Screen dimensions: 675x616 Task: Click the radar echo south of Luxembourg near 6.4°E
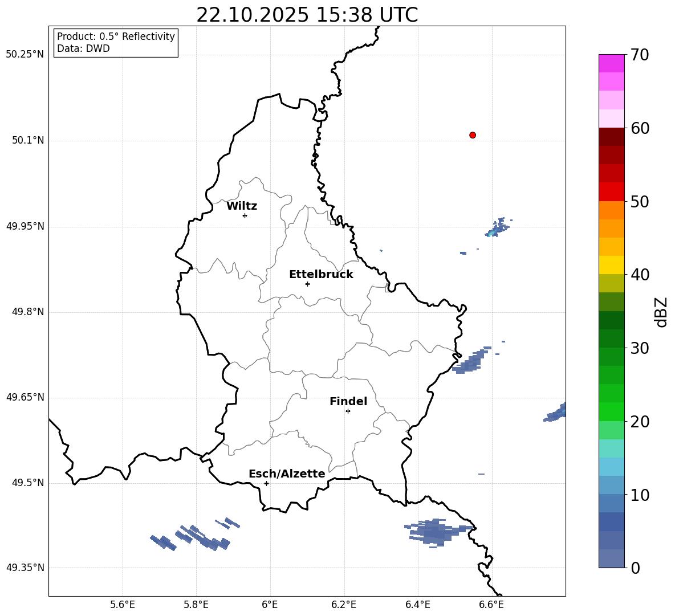click(x=438, y=533)
